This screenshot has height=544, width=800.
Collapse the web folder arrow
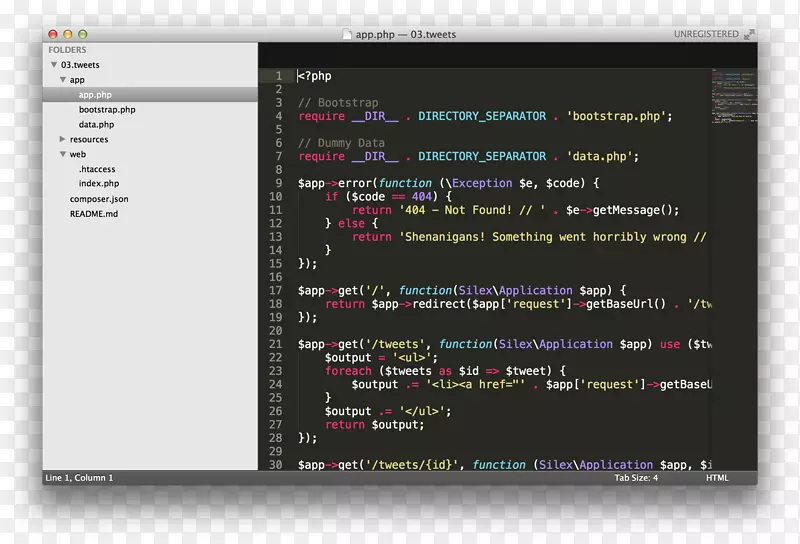coord(62,155)
